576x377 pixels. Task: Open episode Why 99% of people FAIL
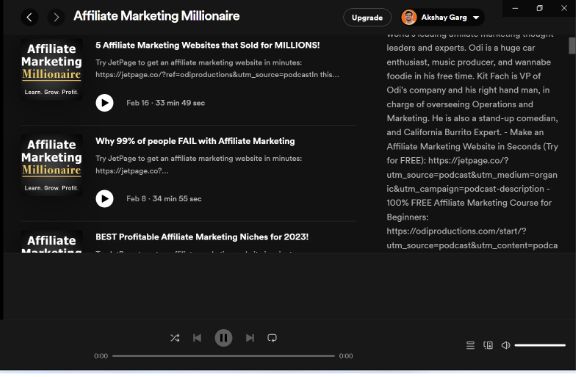click(195, 141)
